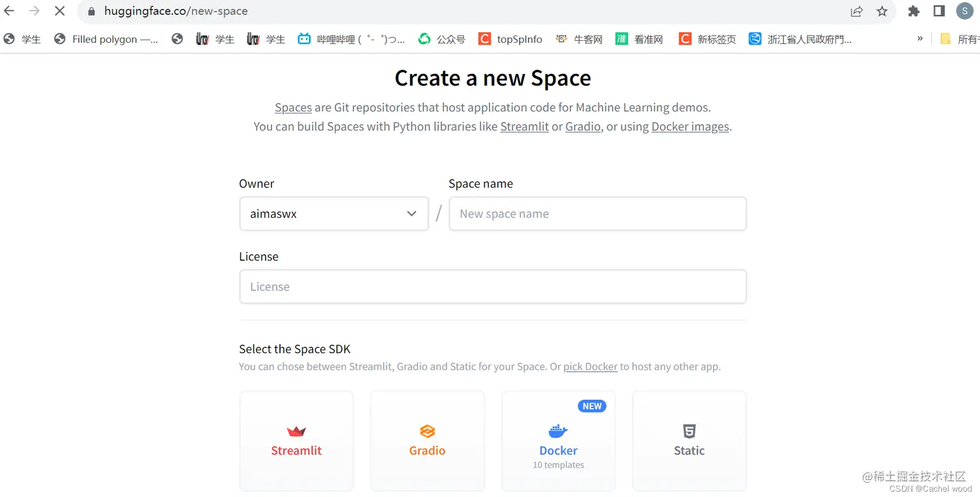Viewport: 980px width, 497px height.
Task: Click the License input field
Action: coord(493,286)
